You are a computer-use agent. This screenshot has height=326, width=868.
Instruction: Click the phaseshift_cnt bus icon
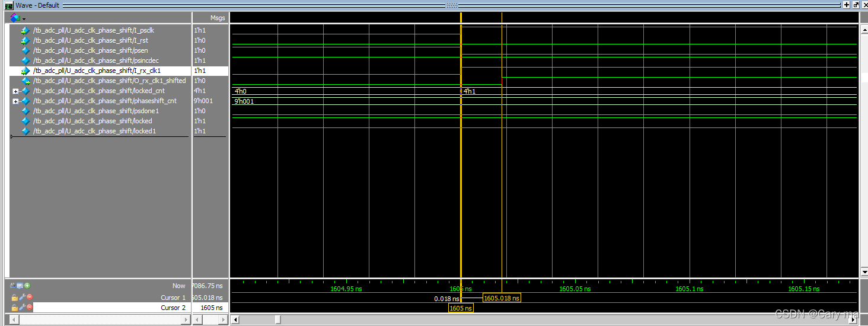(x=25, y=101)
